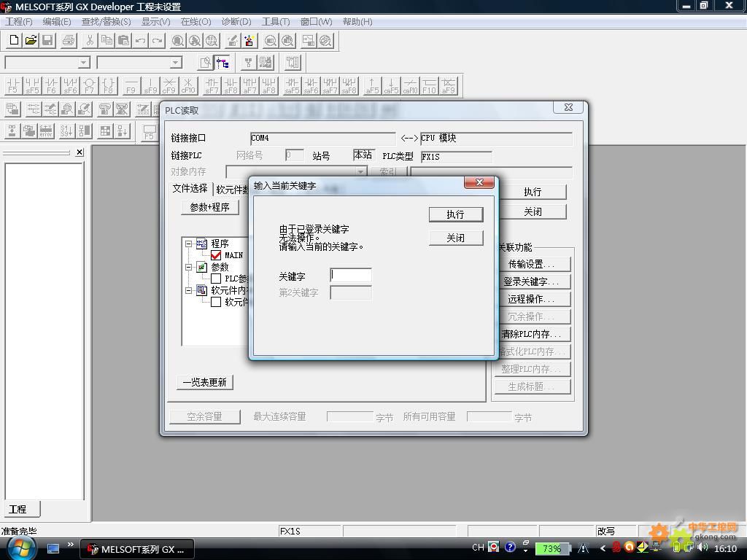Collapse the 软元件内存 tree node
This screenshot has width=747, height=560.
(x=189, y=290)
